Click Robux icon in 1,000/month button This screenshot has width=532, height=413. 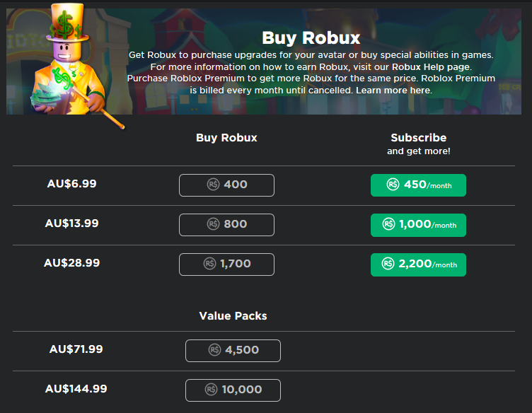pyautogui.click(x=388, y=224)
